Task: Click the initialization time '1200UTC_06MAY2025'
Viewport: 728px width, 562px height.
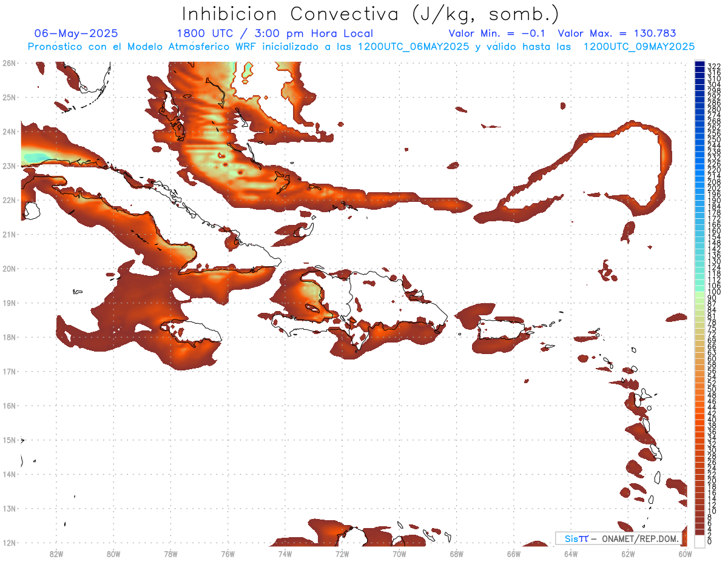Action: click(x=413, y=47)
